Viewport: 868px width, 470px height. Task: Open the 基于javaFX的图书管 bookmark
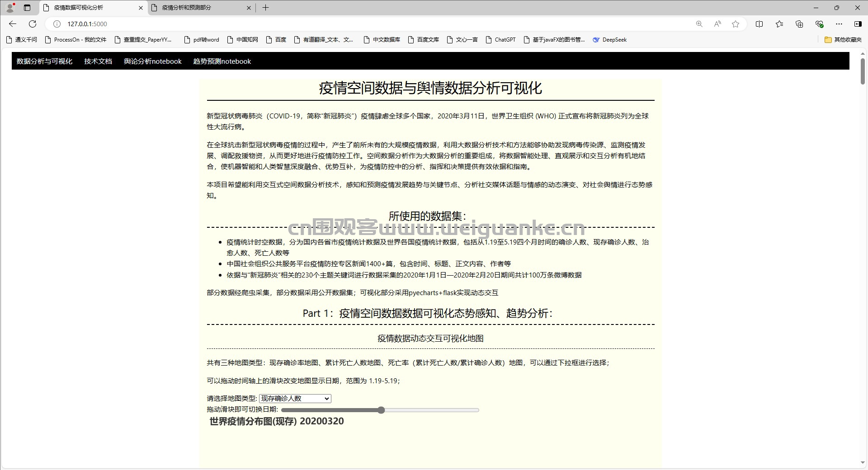click(554, 40)
